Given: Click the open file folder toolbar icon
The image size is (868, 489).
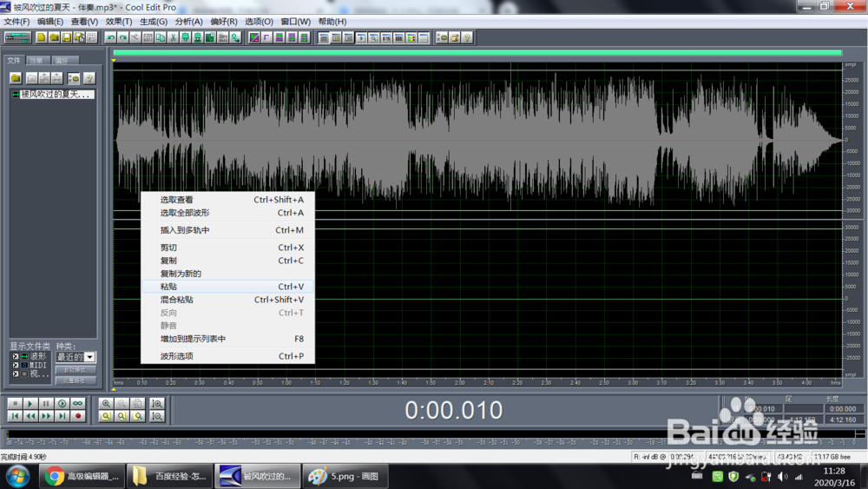Looking at the screenshot, I should tap(54, 37).
